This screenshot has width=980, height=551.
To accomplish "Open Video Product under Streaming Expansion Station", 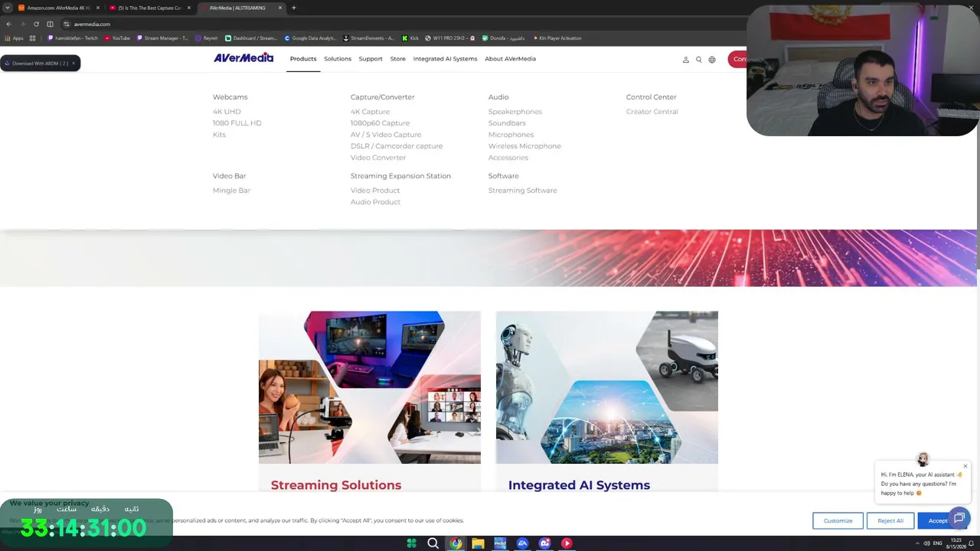I will click(x=375, y=191).
